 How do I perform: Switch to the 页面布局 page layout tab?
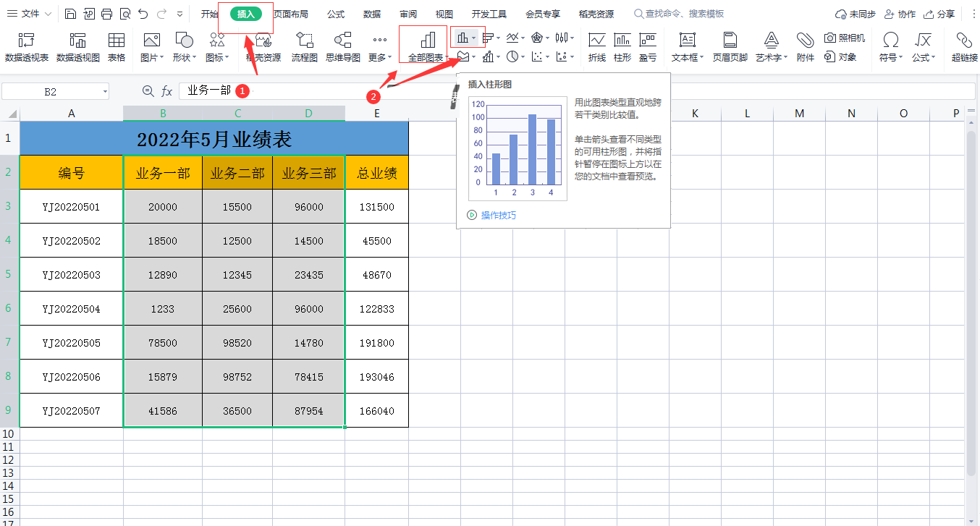click(x=291, y=14)
